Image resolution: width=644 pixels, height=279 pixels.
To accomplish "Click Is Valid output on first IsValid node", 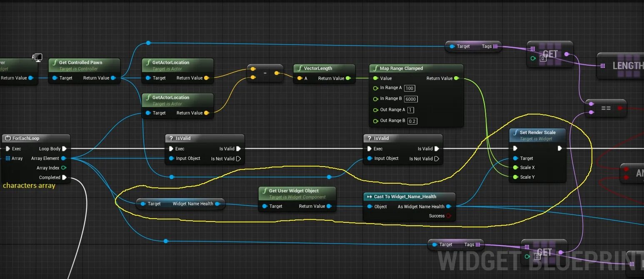I will tap(238, 149).
